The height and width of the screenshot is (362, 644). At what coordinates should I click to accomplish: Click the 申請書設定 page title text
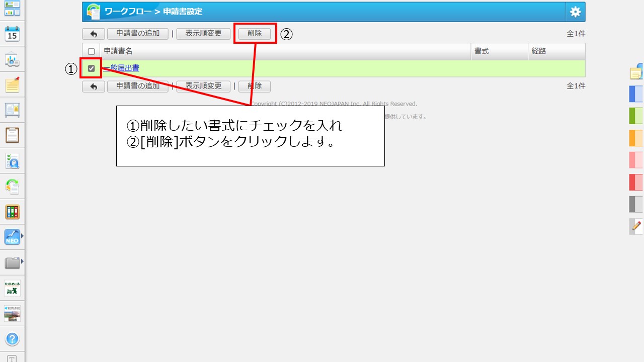pos(183,12)
